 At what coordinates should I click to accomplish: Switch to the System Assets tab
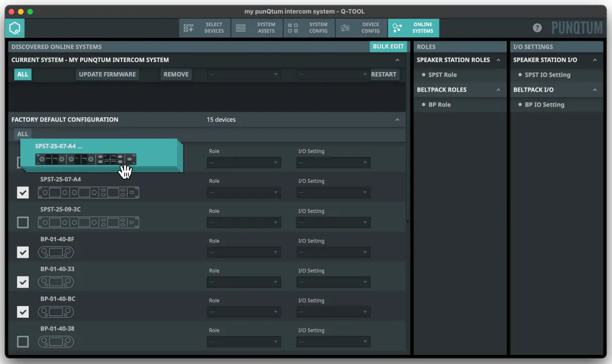(x=257, y=28)
